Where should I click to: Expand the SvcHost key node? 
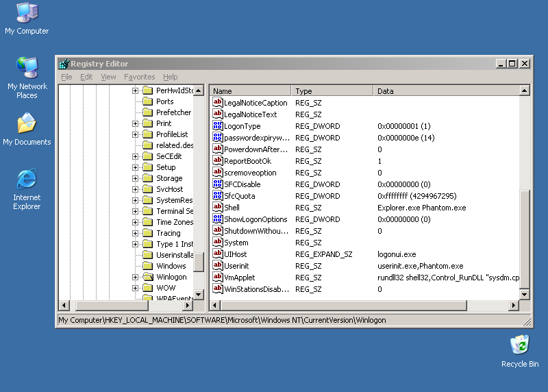[x=135, y=189]
